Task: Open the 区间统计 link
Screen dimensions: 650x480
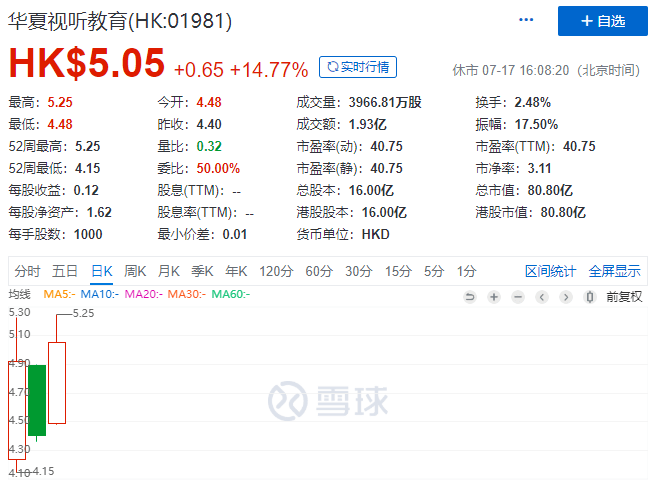Action: (x=550, y=271)
